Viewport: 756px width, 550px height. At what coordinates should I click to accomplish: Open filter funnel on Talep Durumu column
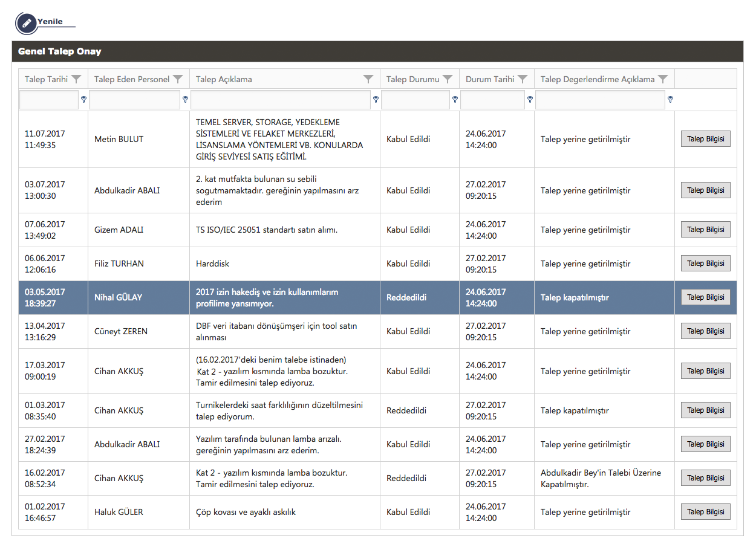448,79
